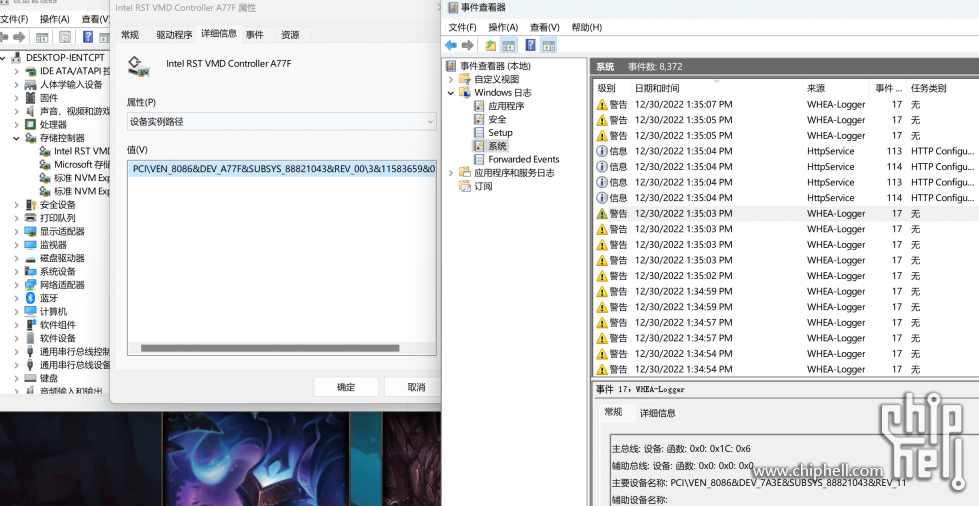
Task: Click the 安全设备 security device icon
Action: [30, 205]
